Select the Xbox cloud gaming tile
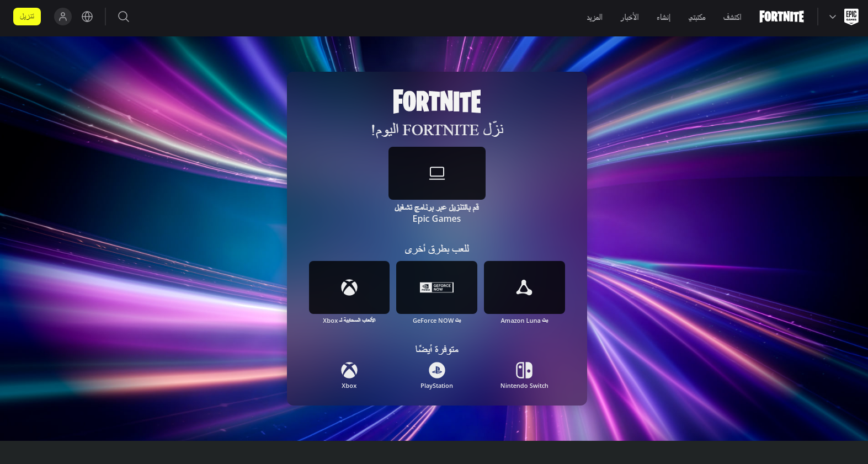Viewport: 868px width, 464px height. (349, 287)
